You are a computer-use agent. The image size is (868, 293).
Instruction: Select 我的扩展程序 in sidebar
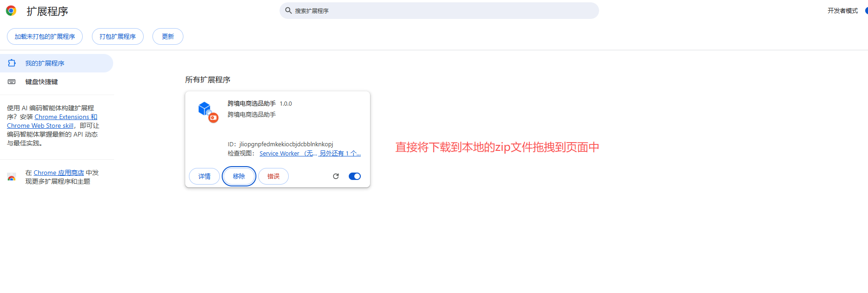(56, 63)
